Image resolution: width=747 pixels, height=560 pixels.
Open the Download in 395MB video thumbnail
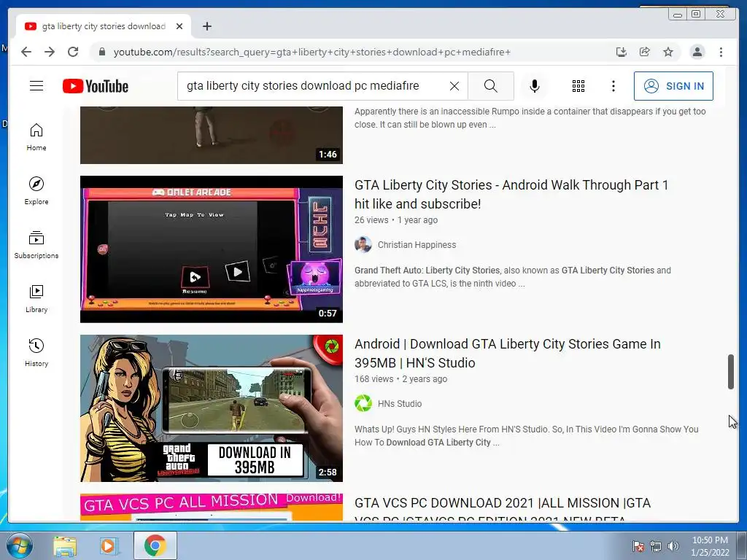point(211,408)
